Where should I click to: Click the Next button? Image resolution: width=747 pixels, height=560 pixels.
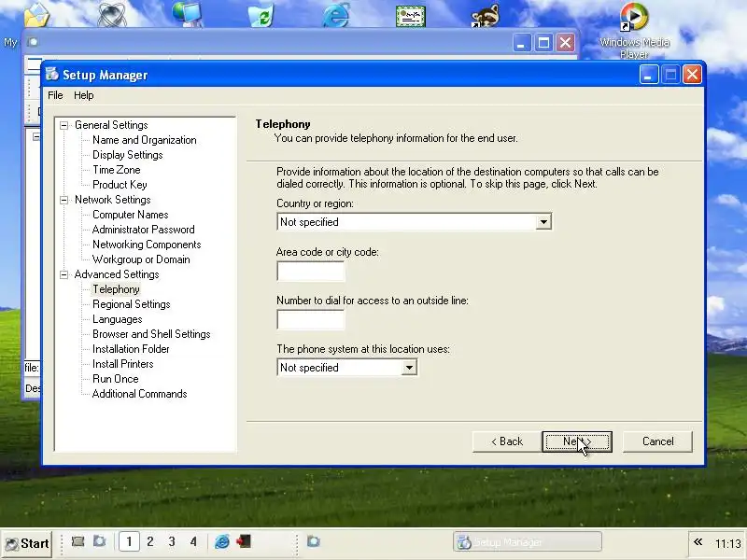click(x=577, y=441)
